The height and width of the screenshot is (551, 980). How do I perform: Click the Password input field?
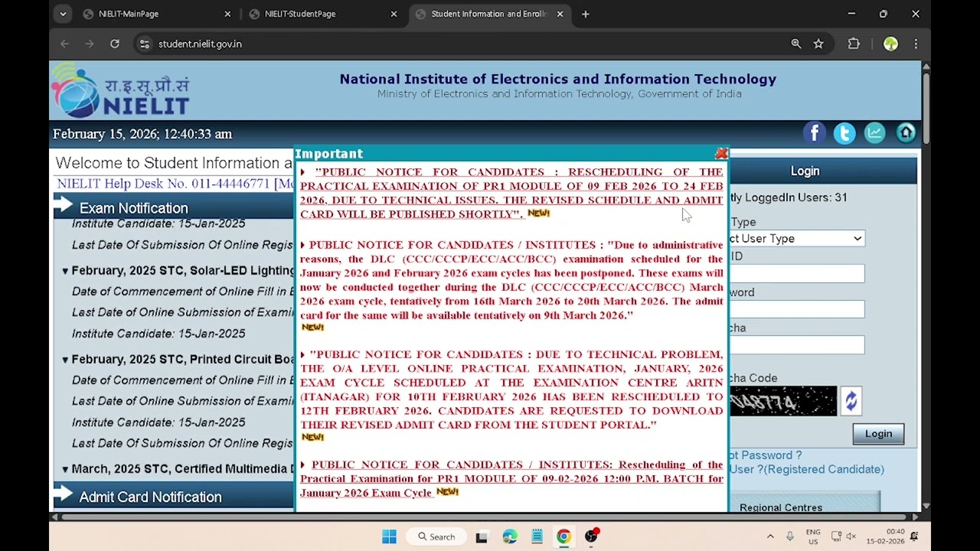(796, 309)
